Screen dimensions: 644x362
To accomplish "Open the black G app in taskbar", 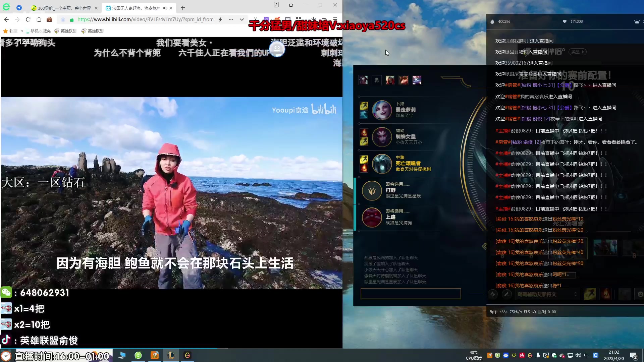I will pyautogui.click(x=187, y=355).
